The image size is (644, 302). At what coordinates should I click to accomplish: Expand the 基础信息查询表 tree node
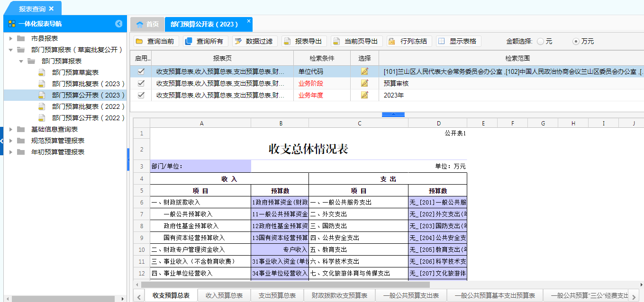[10, 129]
